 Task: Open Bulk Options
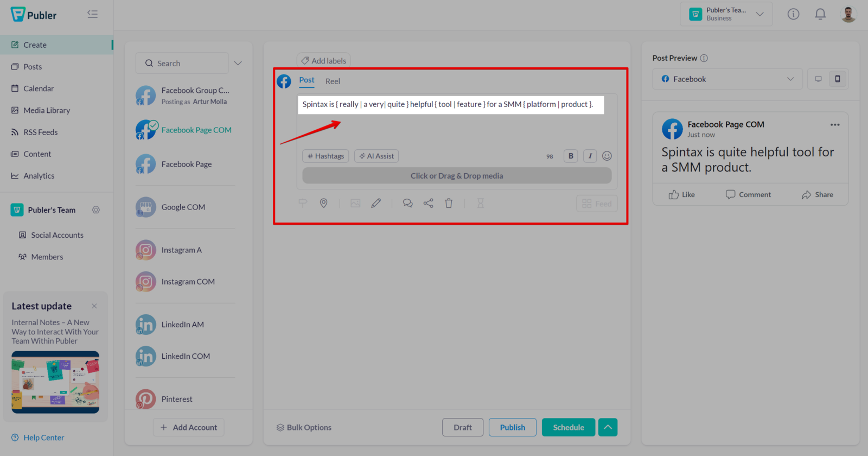[304, 427]
